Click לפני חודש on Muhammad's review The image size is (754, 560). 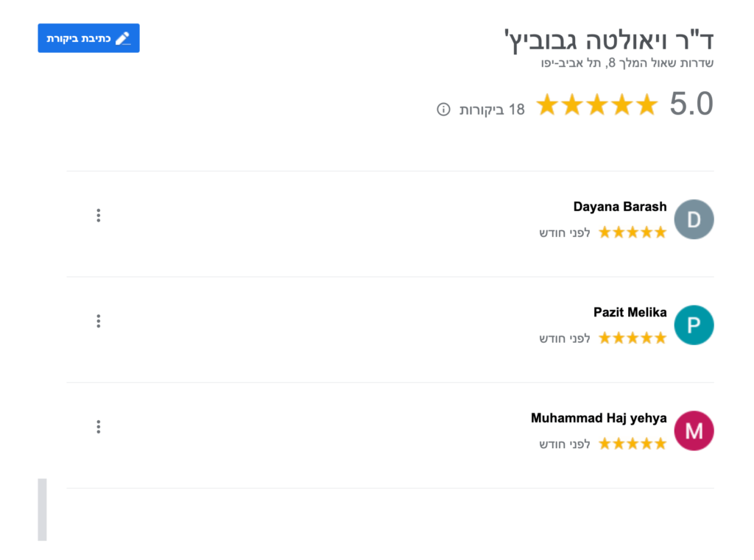(563, 443)
